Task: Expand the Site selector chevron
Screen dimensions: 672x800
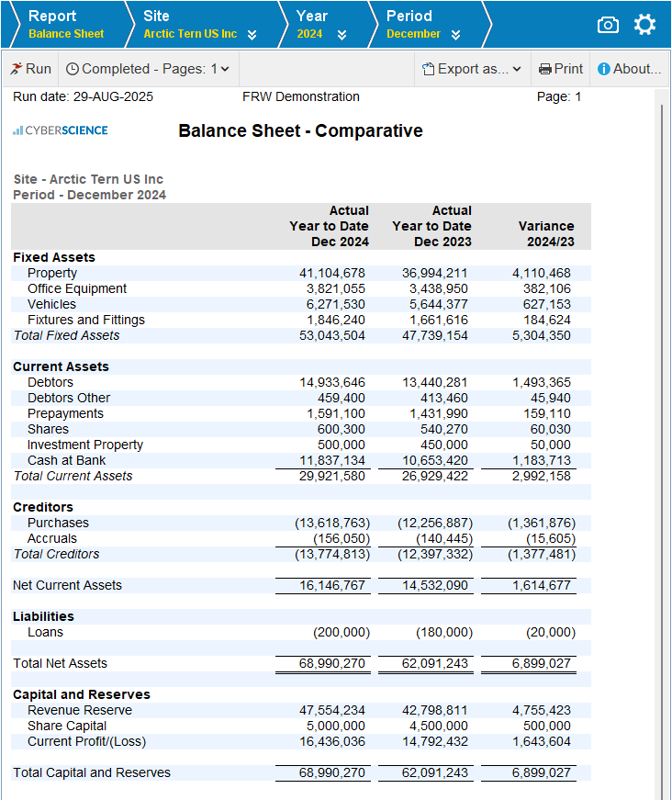Action: [252, 35]
